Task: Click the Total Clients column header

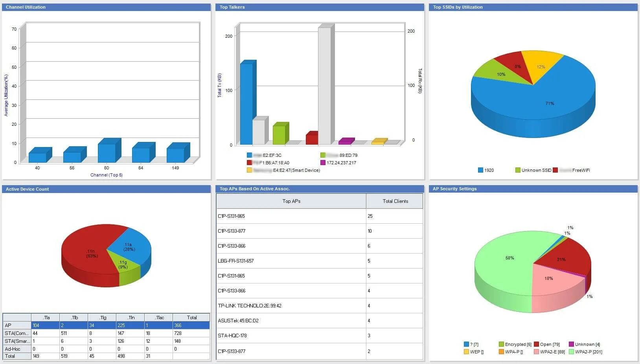Action: pos(395,201)
